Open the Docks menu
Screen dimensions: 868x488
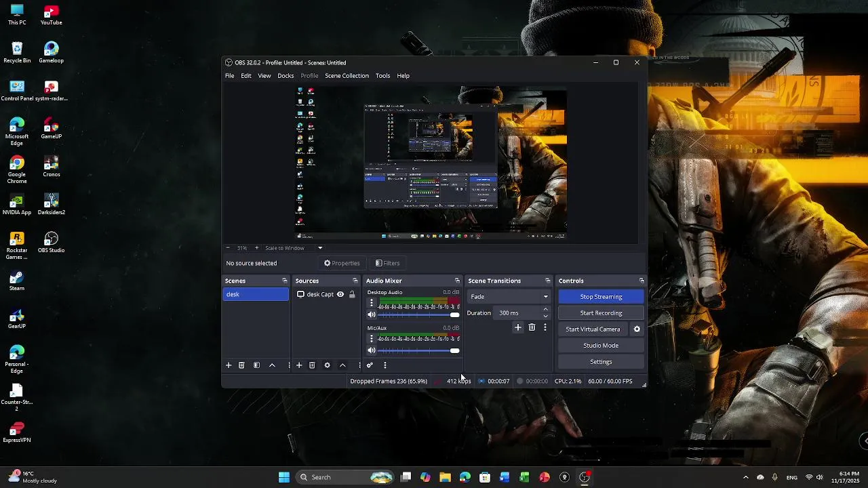[285, 76]
